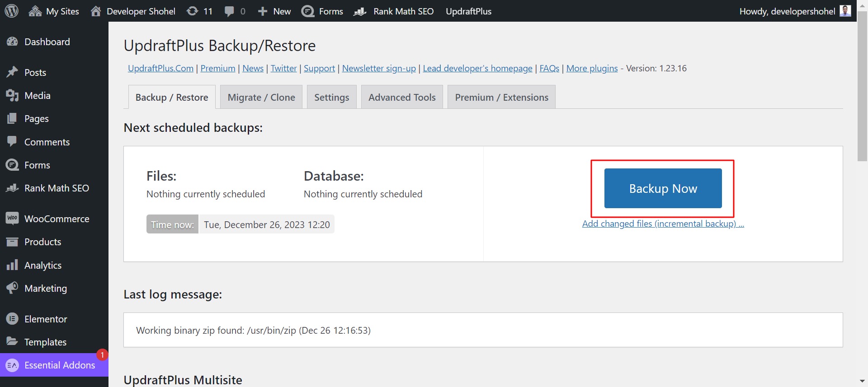
Task: Open the Premium link in header
Action: [218, 68]
